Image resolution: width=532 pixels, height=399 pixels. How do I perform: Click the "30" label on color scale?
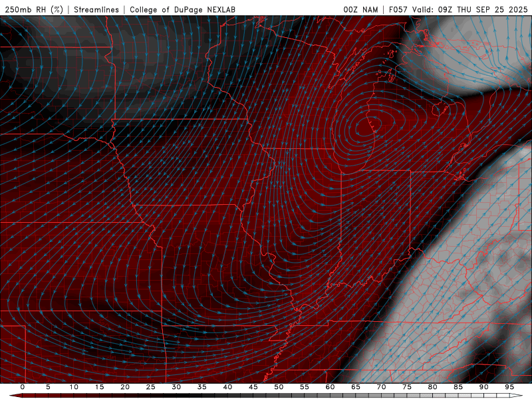point(176,387)
